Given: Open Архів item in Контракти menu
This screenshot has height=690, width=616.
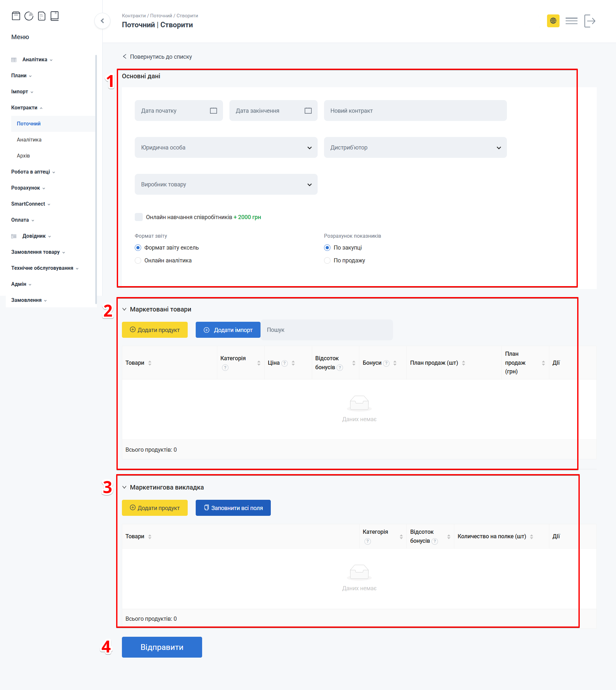Looking at the screenshot, I should coord(23,156).
